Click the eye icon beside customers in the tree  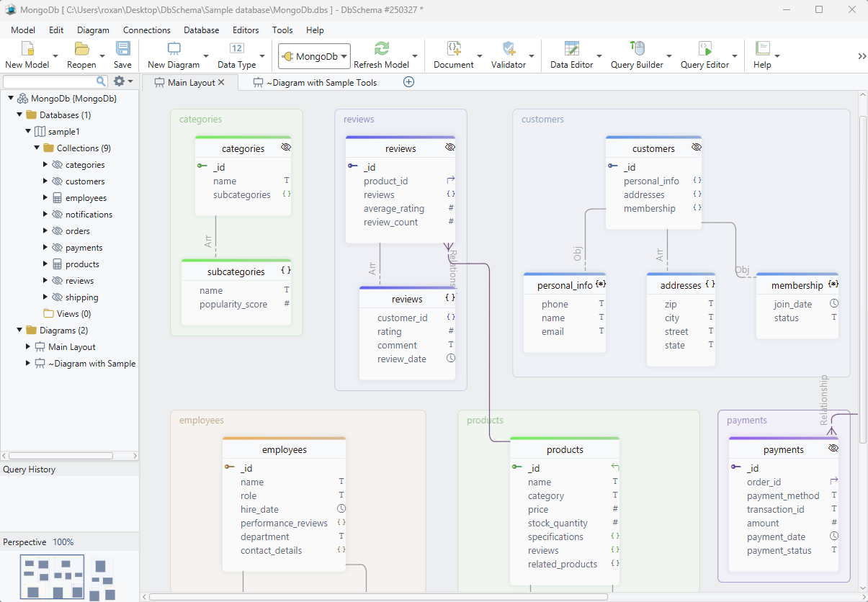point(57,181)
